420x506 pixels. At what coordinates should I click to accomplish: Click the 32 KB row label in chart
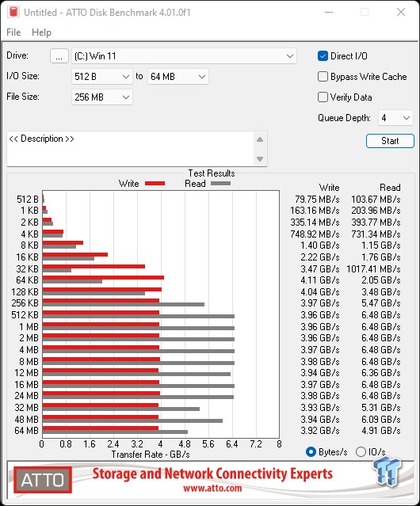click(x=27, y=268)
